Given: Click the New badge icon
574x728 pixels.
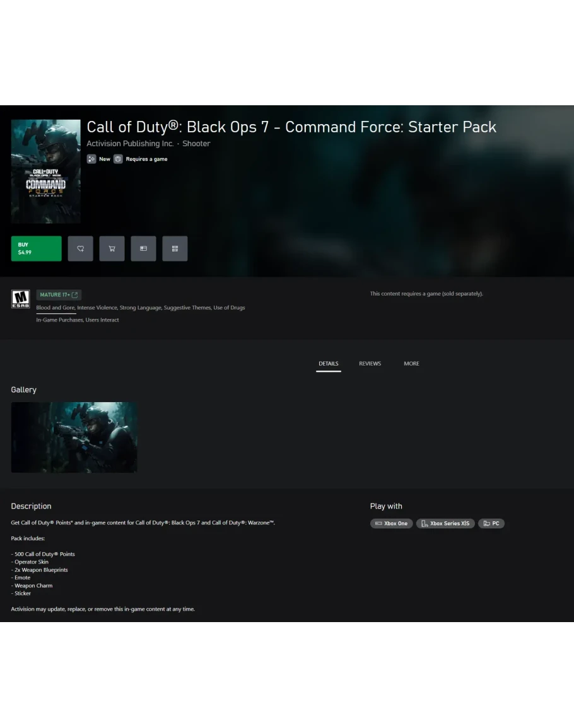Looking at the screenshot, I should click(x=91, y=159).
